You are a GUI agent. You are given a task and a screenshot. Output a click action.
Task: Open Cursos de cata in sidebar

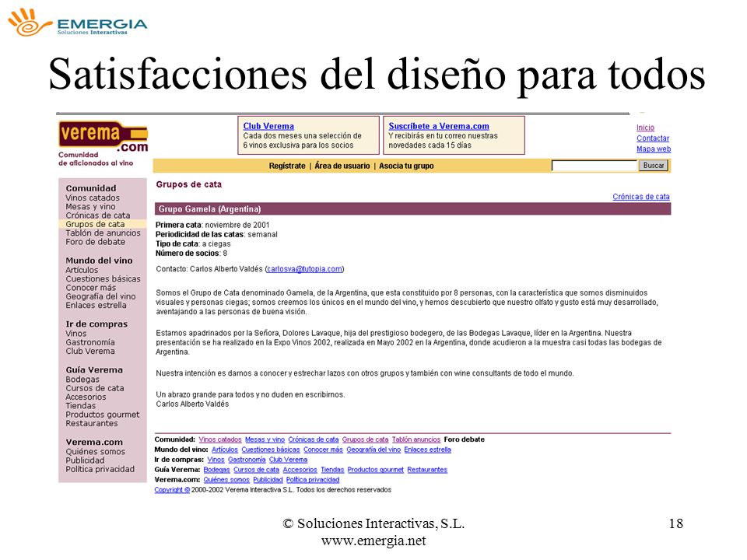[x=95, y=388]
